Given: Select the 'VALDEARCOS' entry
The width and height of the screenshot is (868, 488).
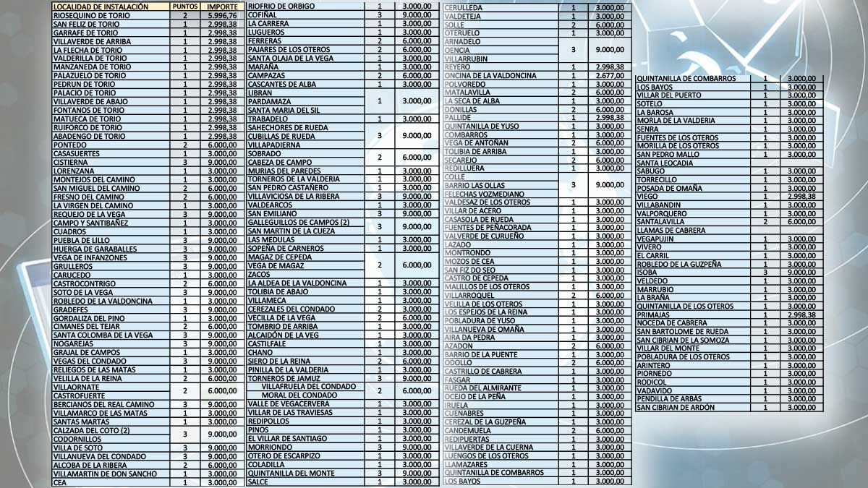Looking at the screenshot, I should 271,205.
